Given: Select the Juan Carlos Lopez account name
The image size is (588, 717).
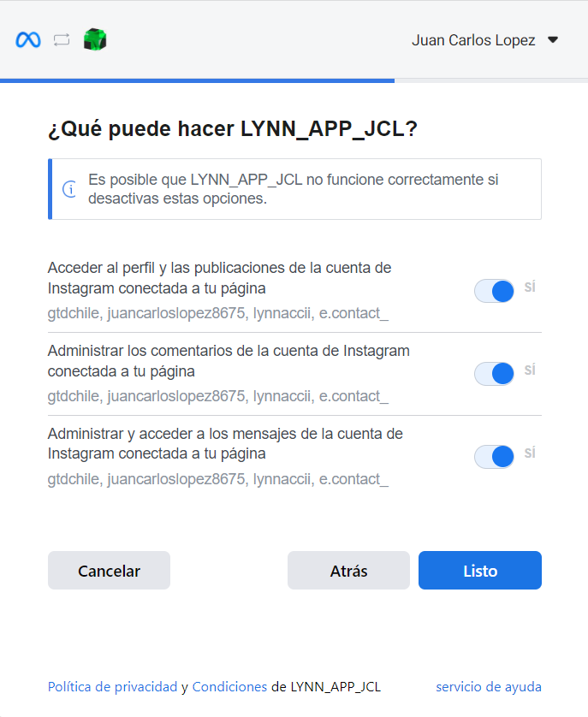Looking at the screenshot, I should (473, 40).
